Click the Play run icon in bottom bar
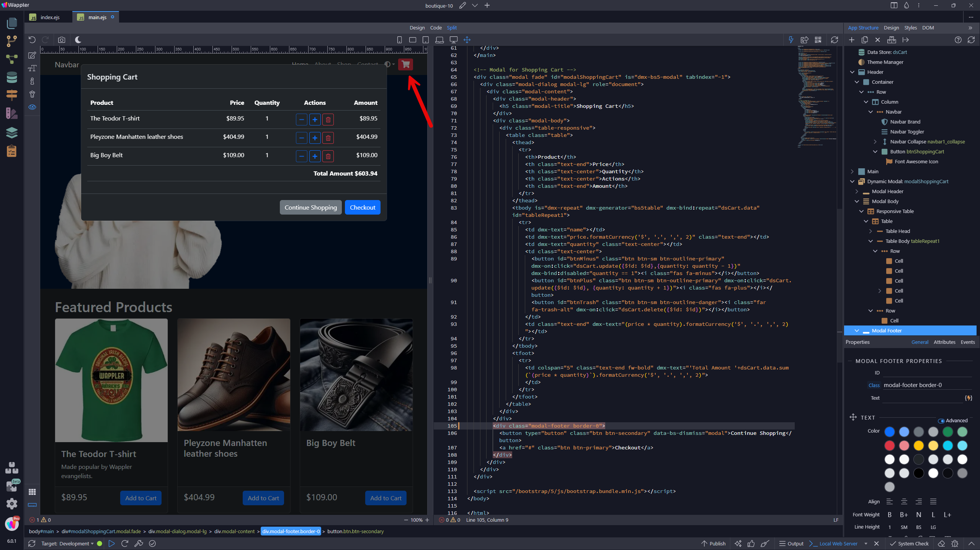 click(111, 543)
